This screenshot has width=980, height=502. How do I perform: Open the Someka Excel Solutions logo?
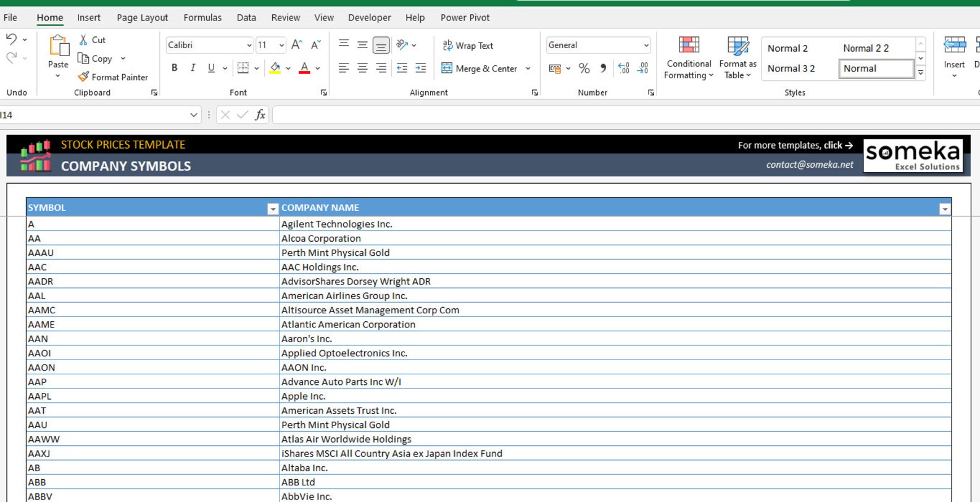tap(913, 155)
